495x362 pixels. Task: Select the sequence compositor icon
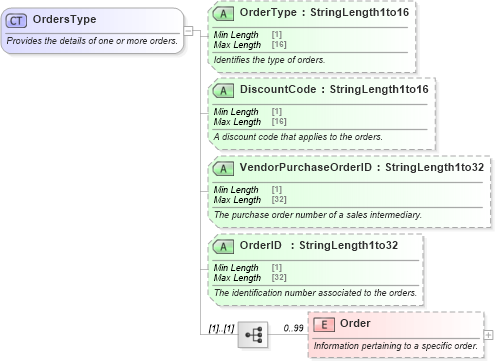(x=253, y=335)
